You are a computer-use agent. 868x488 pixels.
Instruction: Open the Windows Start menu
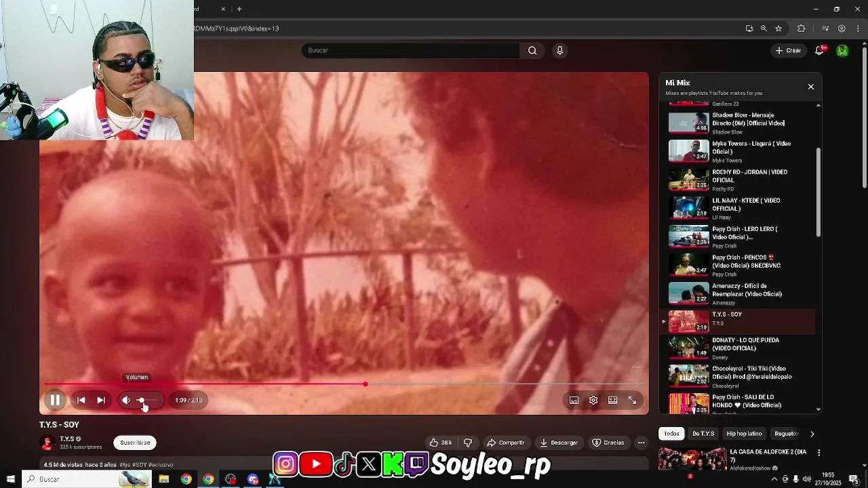[10, 479]
